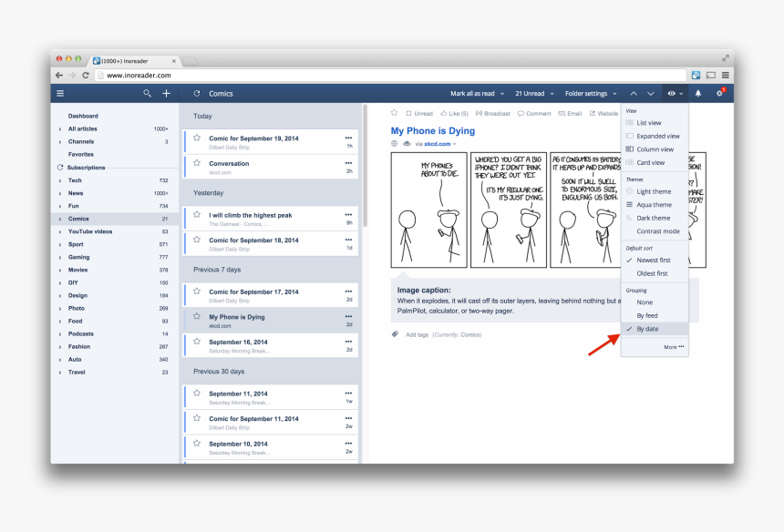Open the eye view options menu
The width and height of the screenshot is (784, 532).
675,94
